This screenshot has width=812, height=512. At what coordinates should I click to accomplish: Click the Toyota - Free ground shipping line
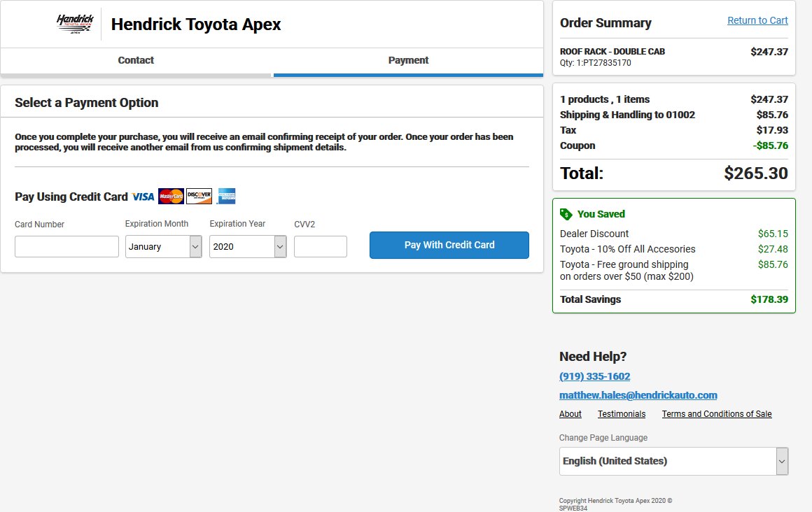point(673,270)
